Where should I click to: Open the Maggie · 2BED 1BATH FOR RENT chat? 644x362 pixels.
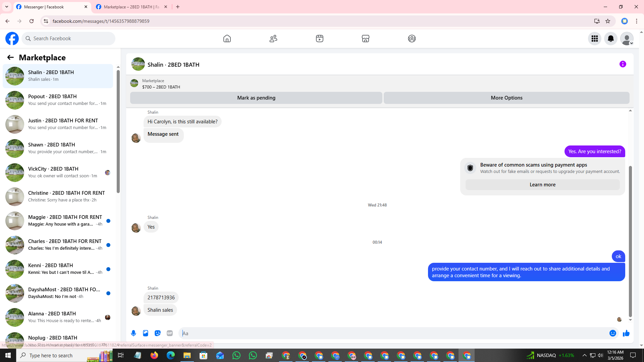coord(58,221)
